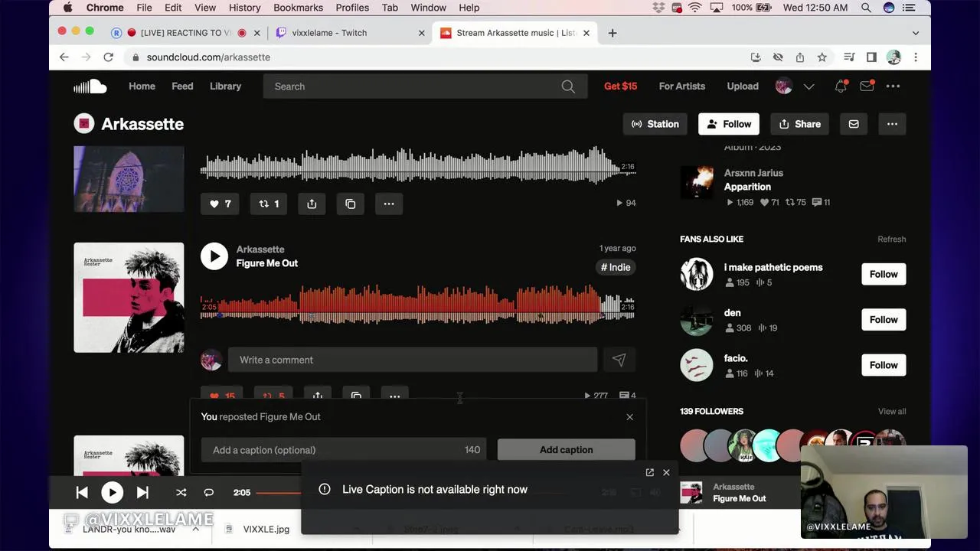Reload the page in Chrome

108,57
